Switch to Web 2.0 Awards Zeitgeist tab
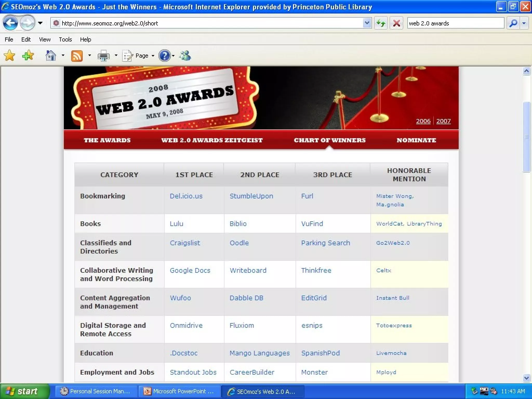Screen dimensions: 532x399 tap(212, 140)
